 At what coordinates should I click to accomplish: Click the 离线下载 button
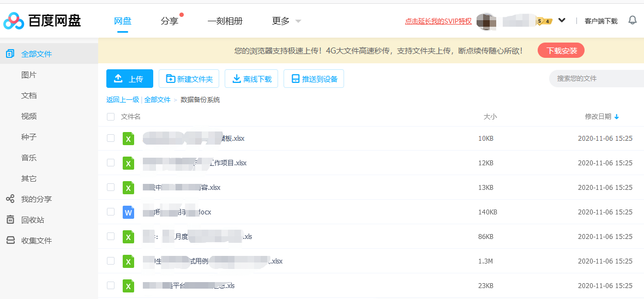pos(251,79)
